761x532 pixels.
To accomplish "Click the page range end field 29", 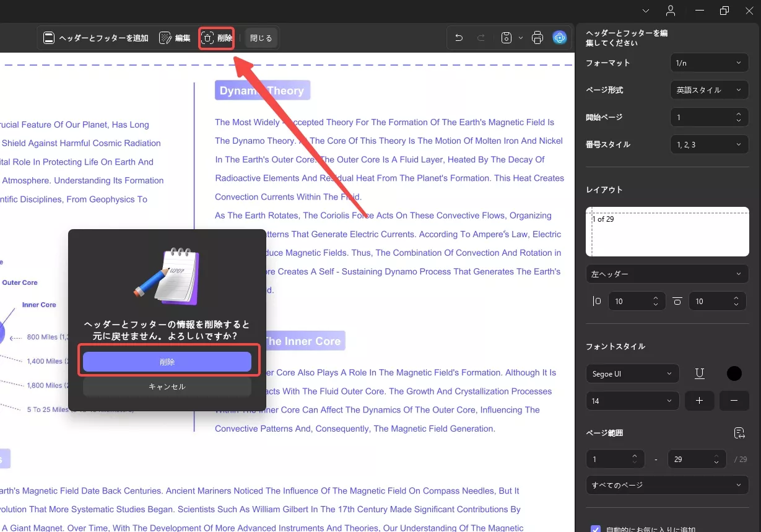I will coord(697,459).
